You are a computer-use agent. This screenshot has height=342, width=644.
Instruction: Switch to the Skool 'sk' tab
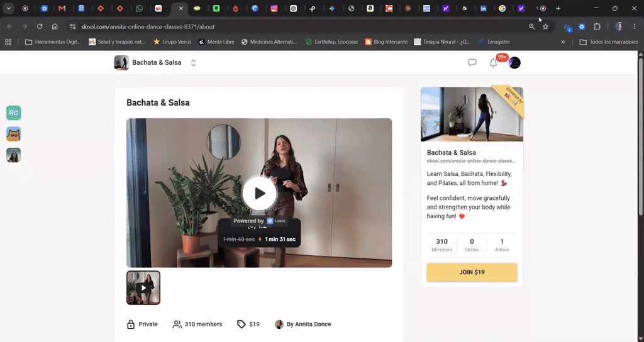coord(158,8)
